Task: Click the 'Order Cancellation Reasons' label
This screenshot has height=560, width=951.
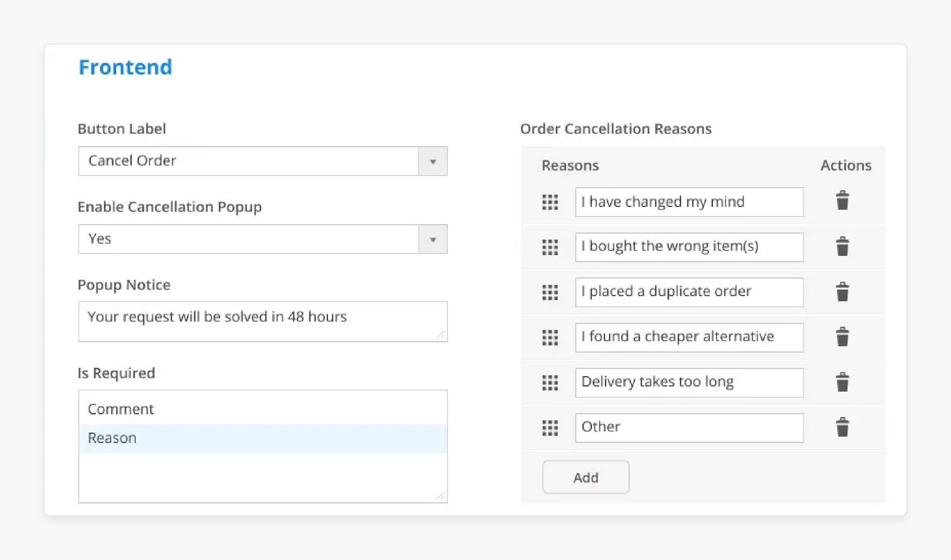Action: 616,129
